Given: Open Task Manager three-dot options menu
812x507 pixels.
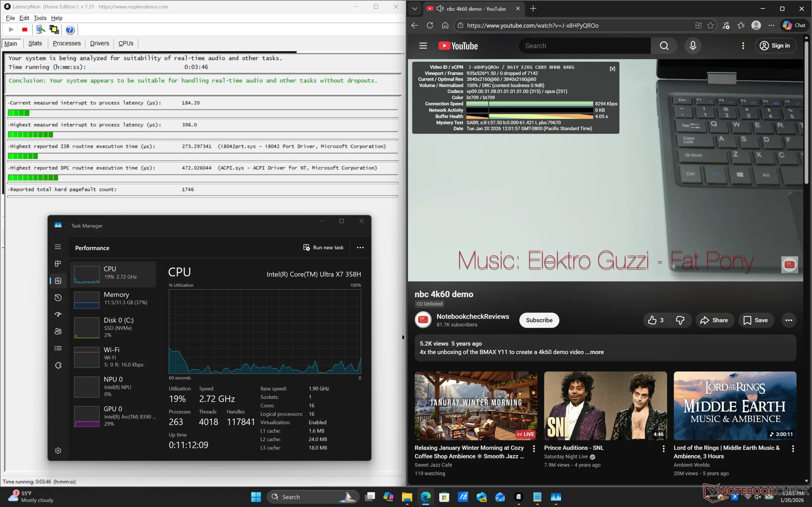Looking at the screenshot, I should click(360, 247).
